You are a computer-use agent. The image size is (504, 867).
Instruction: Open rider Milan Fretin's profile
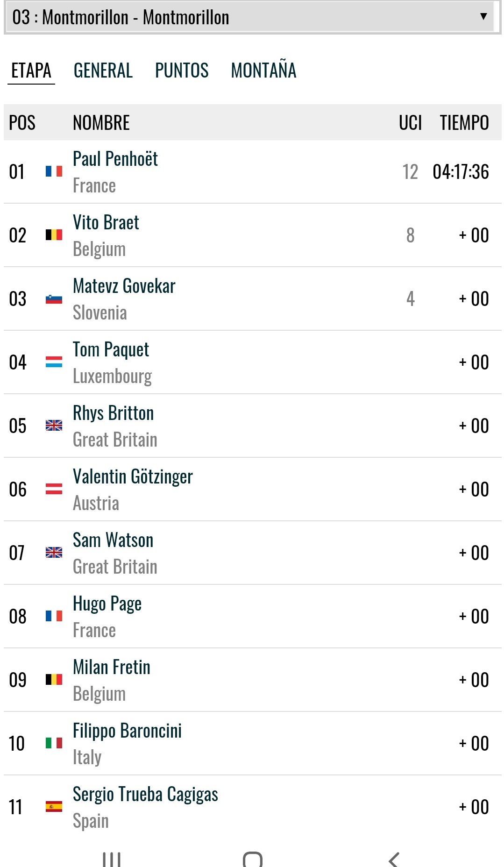pos(112,668)
